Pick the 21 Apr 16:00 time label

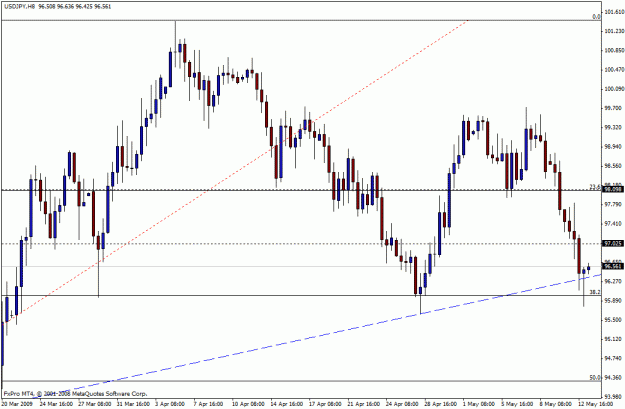click(363, 404)
